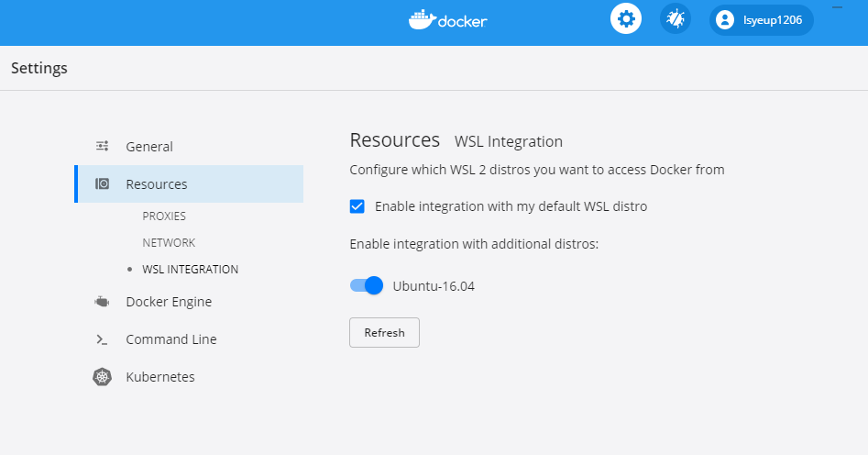Viewport: 868px width, 455px height.
Task: Open the Network sub-section
Action: [169, 243]
